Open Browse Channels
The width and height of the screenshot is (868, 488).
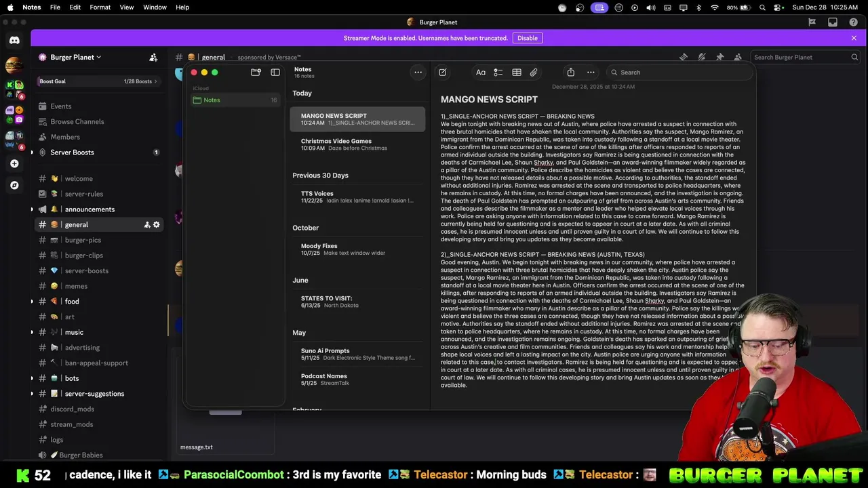click(99, 122)
